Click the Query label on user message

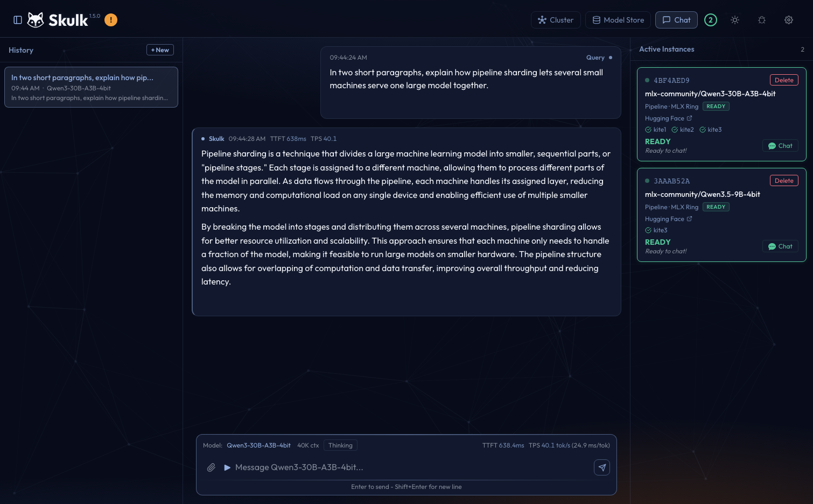point(595,58)
